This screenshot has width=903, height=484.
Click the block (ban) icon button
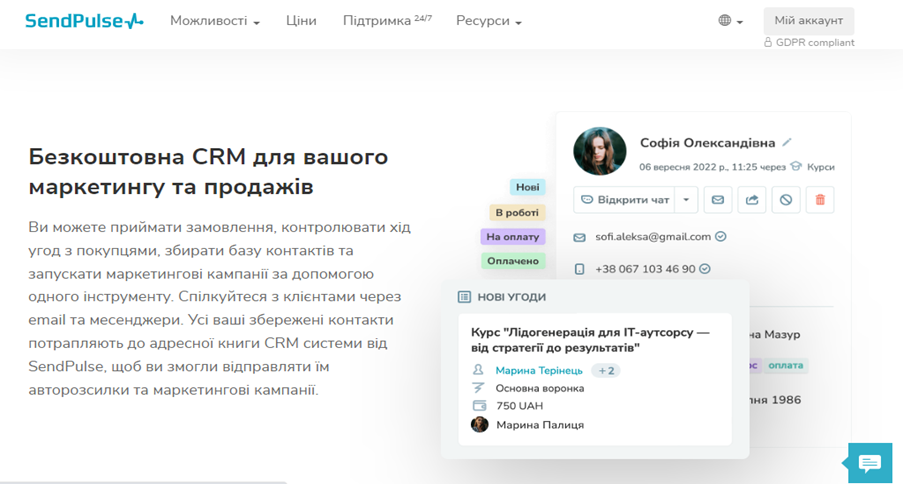point(785,200)
